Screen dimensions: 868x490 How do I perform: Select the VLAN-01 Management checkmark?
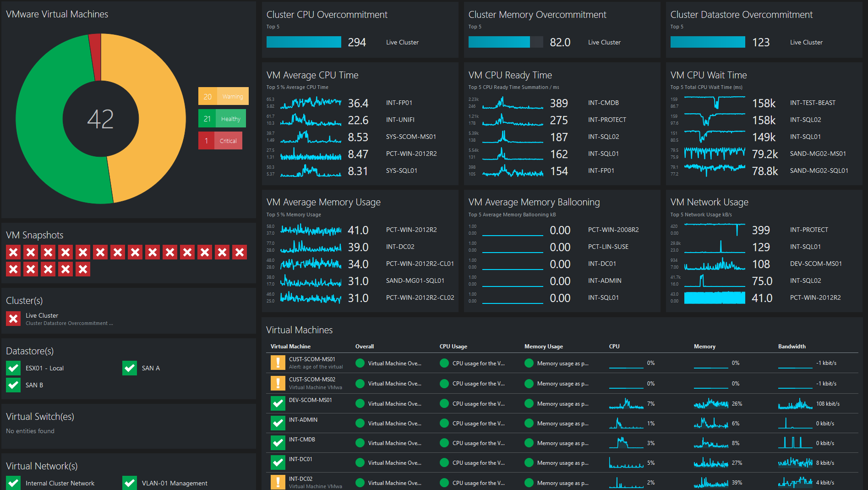click(130, 483)
